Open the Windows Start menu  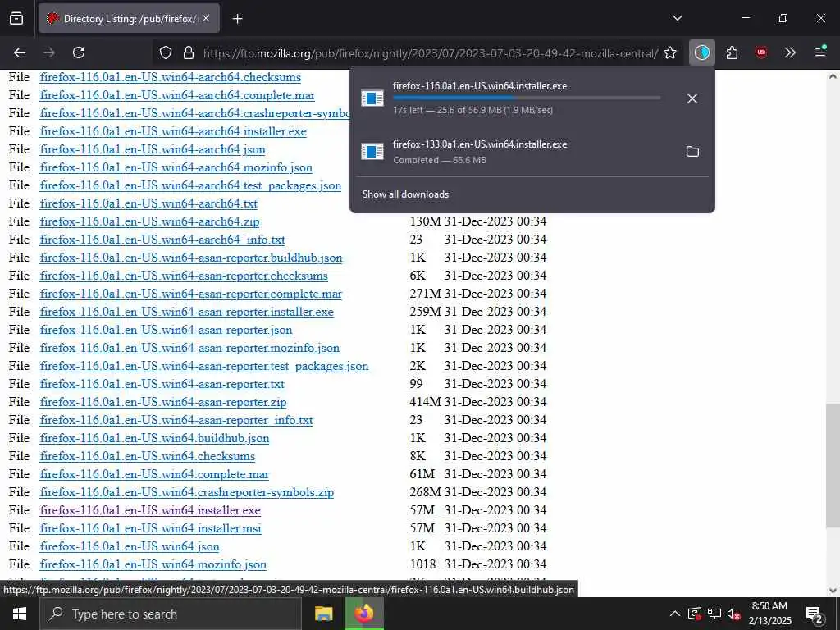20,614
